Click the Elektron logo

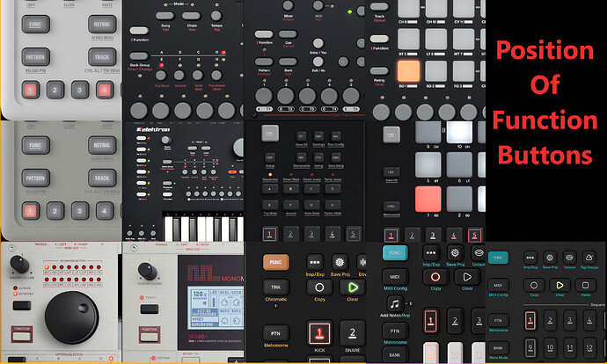pyautogui.click(x=153, y=129)
